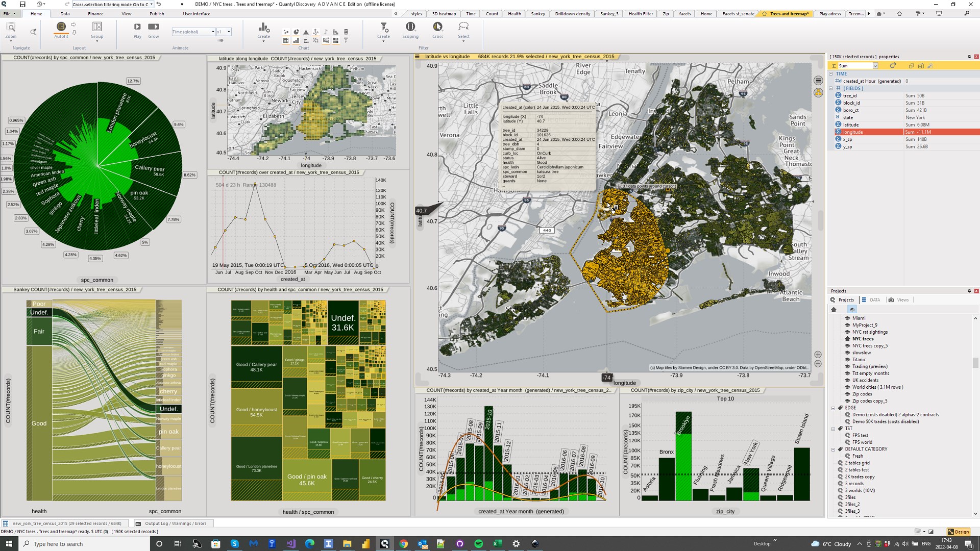Choose the Select lasso tool
Viewport: 980px width, 551px height.
(x=463, y=27)
